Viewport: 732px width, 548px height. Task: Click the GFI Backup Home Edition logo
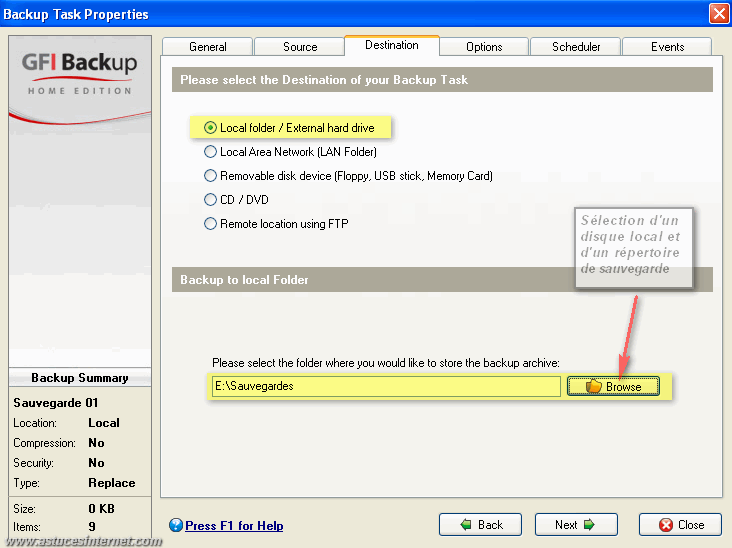tap(80, 72)
